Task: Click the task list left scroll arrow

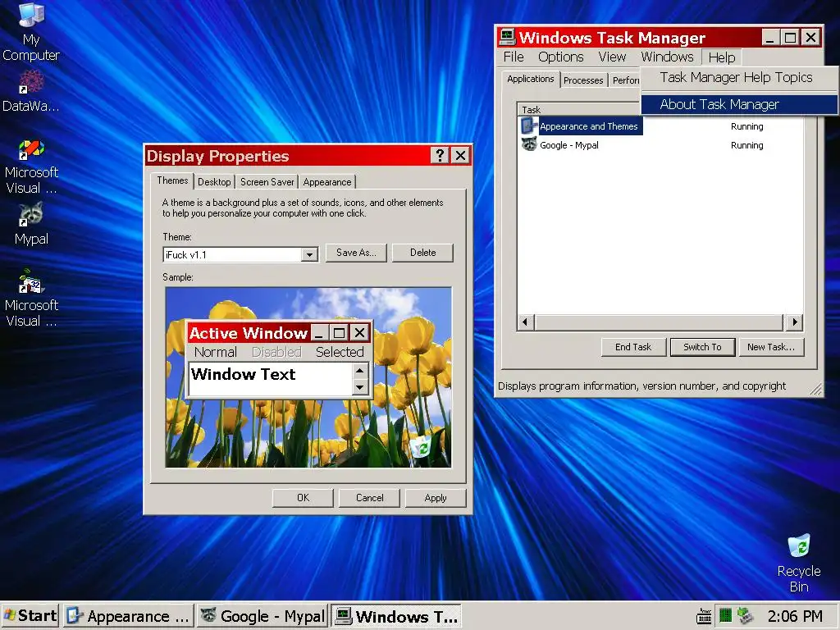Action: coord(525,322)
